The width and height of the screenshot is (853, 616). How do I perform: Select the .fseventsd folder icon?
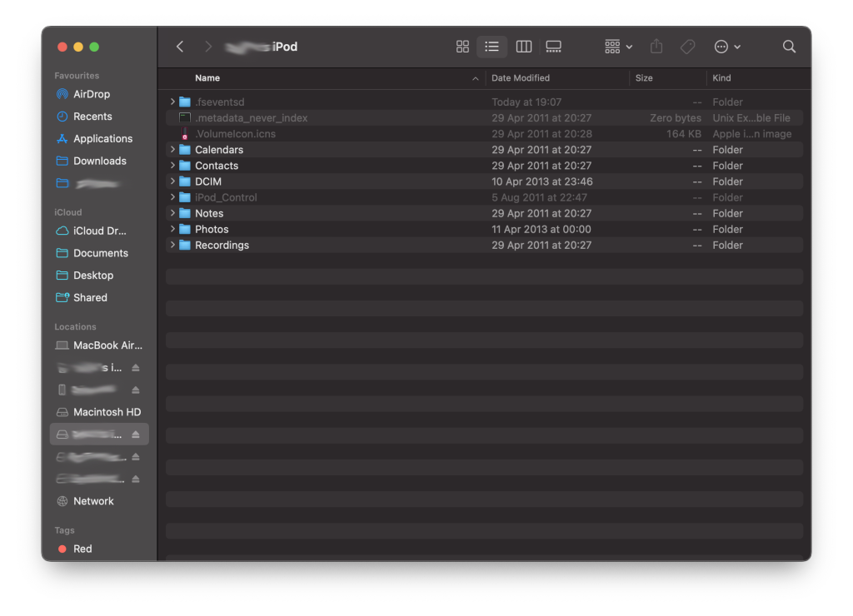pos(185,102)
